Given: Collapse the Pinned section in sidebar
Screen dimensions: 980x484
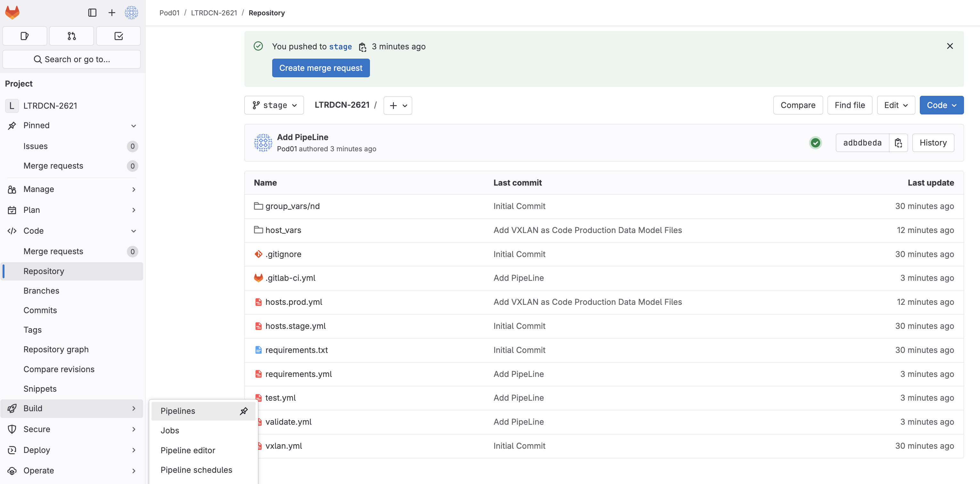Looking at the screenshot, I should point(134,126).
